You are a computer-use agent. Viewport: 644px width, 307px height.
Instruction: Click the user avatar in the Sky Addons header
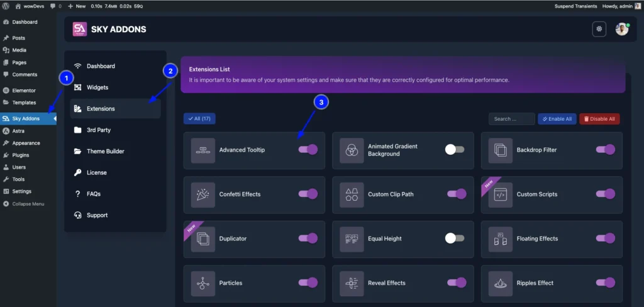(622, 29)
